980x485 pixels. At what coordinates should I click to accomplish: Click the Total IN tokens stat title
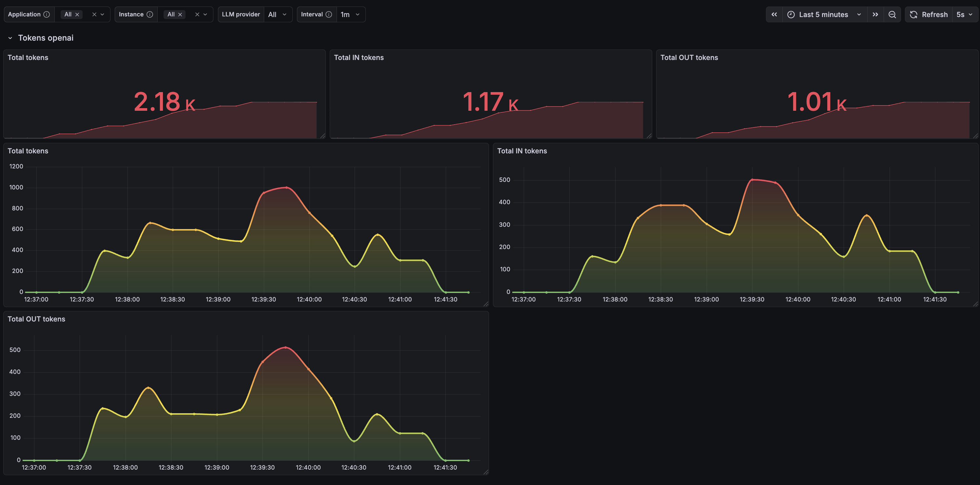pyautogui.click(x=358, y=57)
